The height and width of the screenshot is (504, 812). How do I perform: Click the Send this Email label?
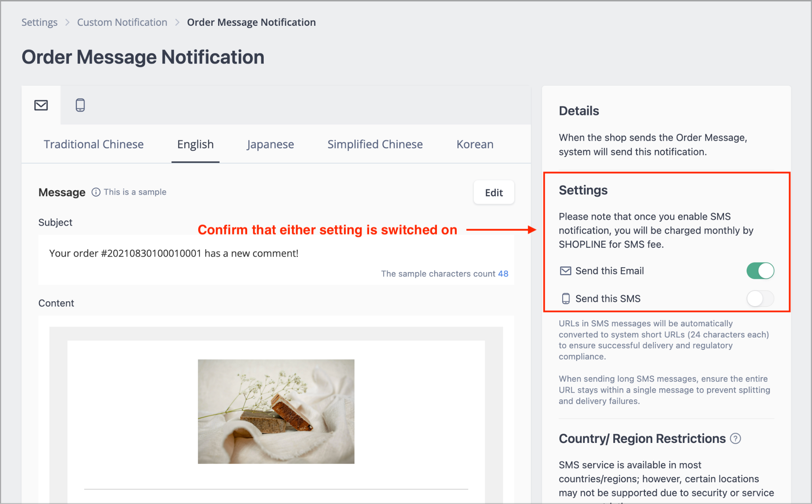pyautogui.click(x=609, y=271)
